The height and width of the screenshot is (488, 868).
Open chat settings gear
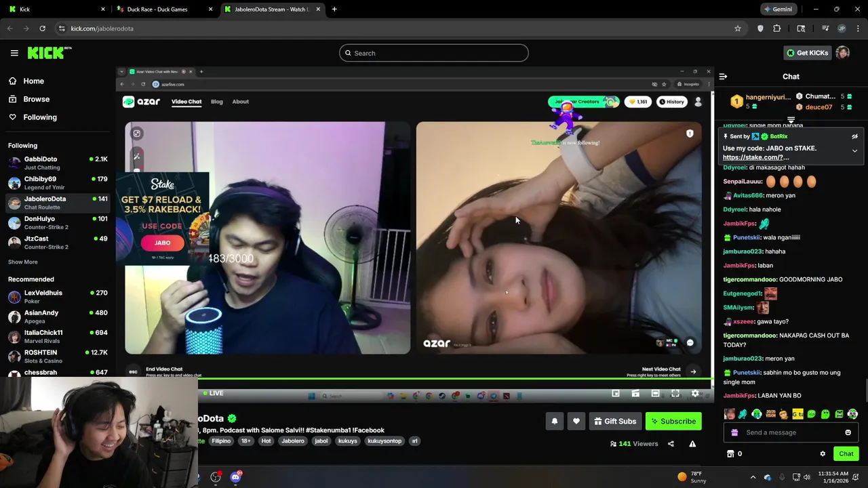(x=823, y=454)
